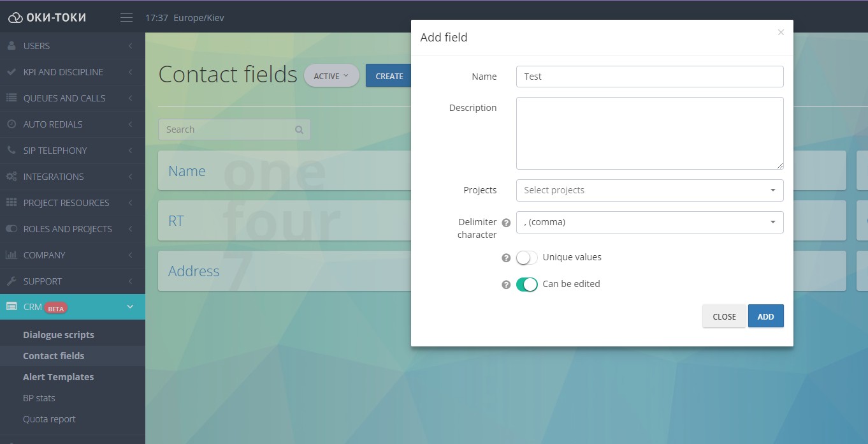Click the Oki-Toki cloud logo icon
The width and height of the screenshot is (868, 444).
coord(15,18)
